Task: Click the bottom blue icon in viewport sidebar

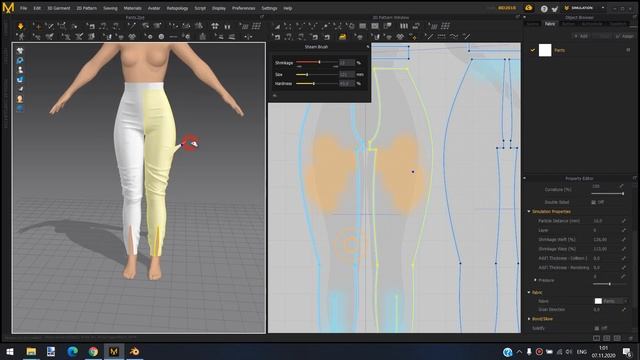Action: click(20, 108)
